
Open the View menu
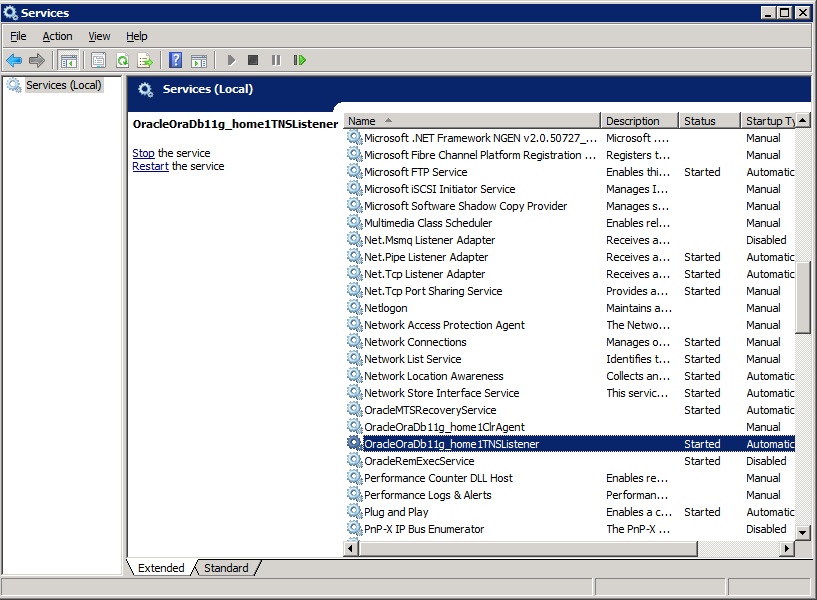pos(99,36)
